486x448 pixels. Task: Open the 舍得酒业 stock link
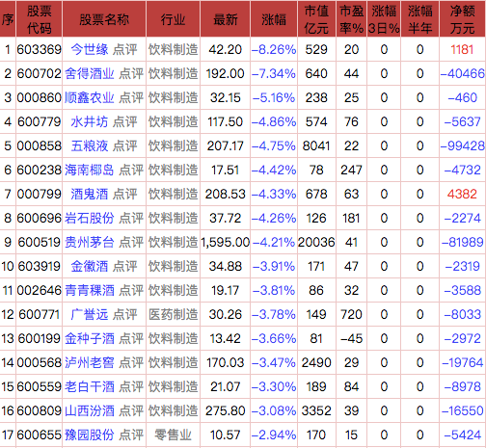pos(90,73)
